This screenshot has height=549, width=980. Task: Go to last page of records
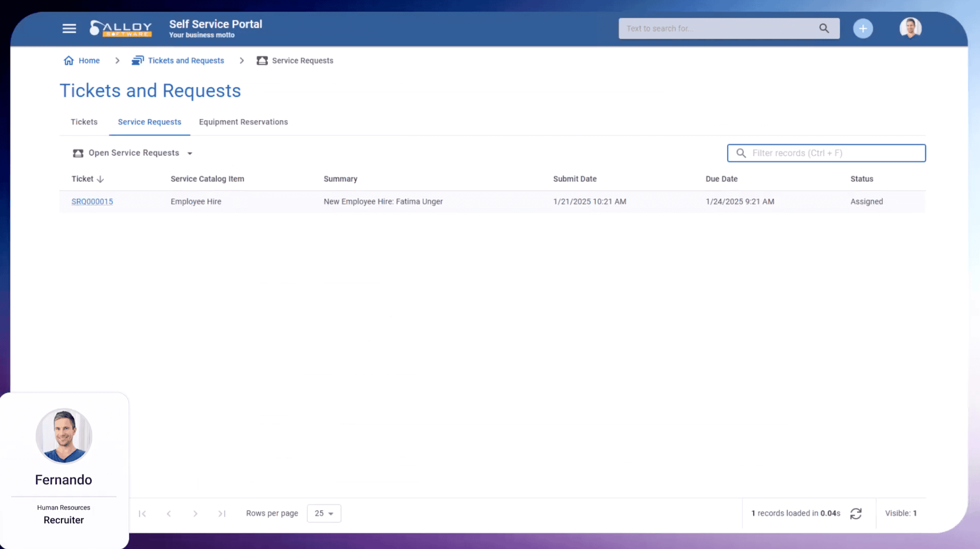[222, 514]
